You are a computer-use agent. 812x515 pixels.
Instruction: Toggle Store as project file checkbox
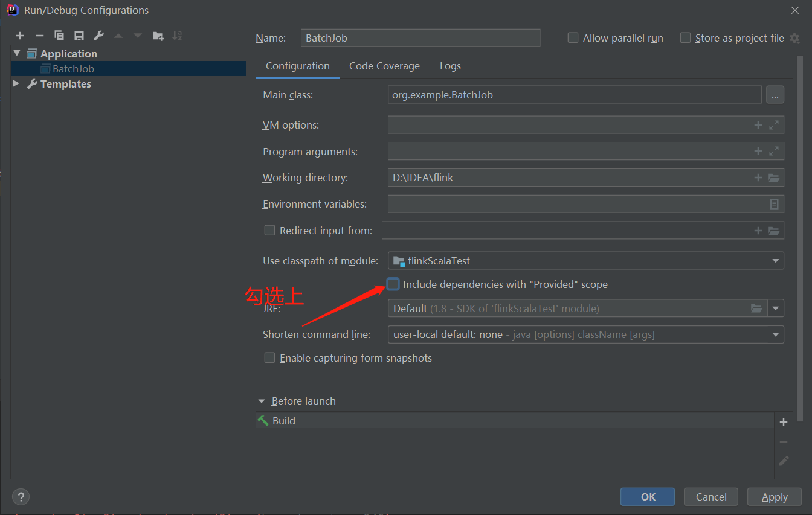(x=685, y=37)
